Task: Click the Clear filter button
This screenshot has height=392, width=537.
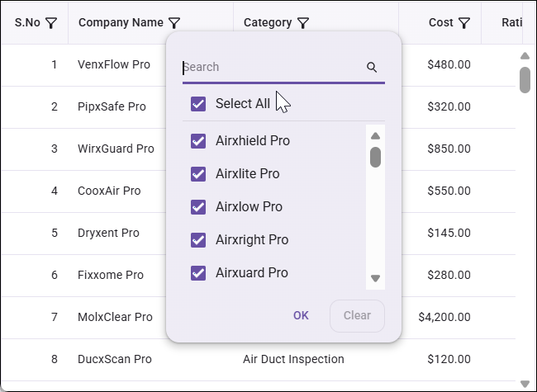Action: [x=357, y=315]
